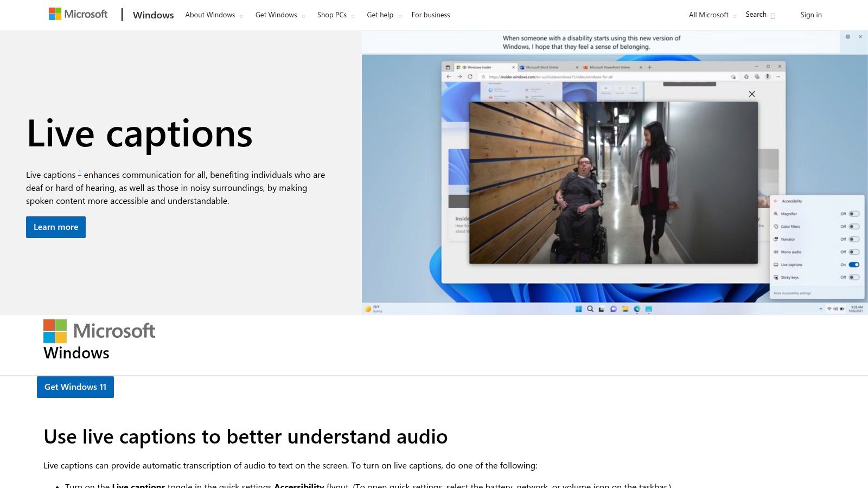This screenshot has height=488, width=868.
Task: Click the Start button on the desktop taskbar
Action: pyautogui.click(x=578, y=309)
